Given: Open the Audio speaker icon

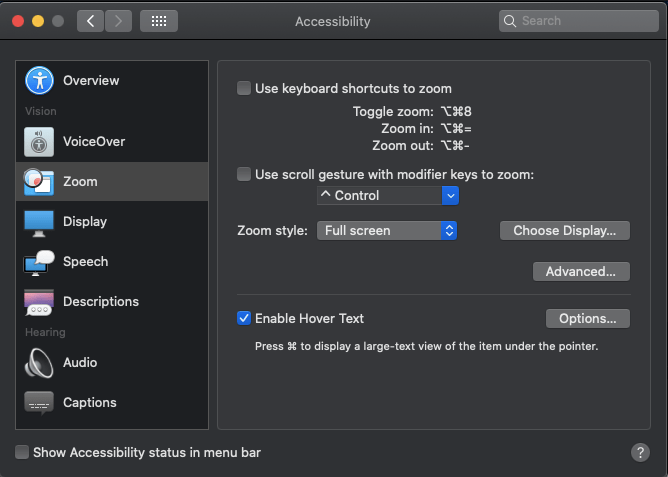Looking at the screenshot, I should click(39, 362).
